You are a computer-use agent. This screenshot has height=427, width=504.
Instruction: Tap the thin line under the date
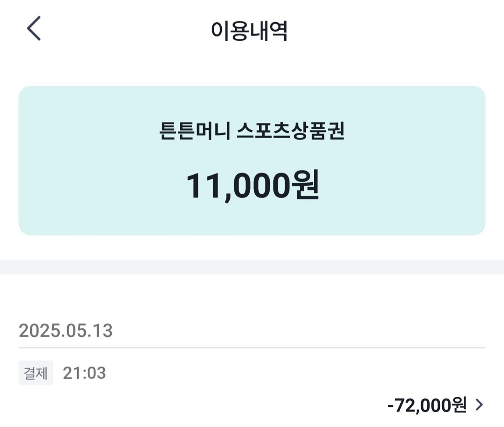(252, 348)
